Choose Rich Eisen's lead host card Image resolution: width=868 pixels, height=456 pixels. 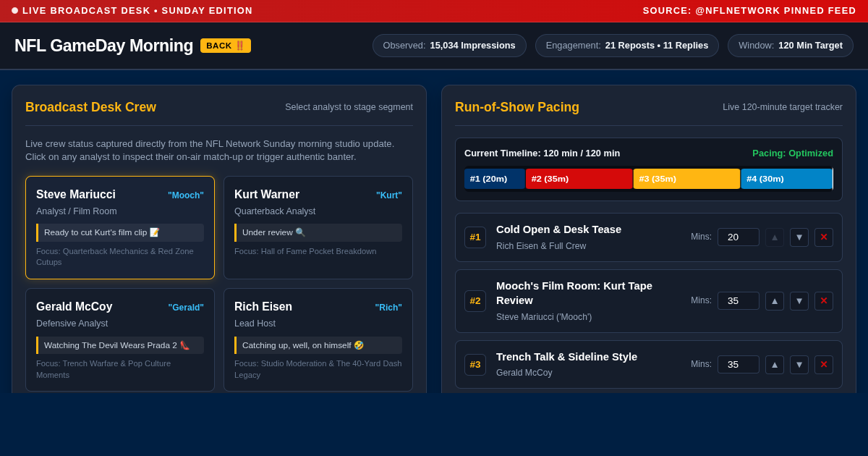click(x=318, y=340)
